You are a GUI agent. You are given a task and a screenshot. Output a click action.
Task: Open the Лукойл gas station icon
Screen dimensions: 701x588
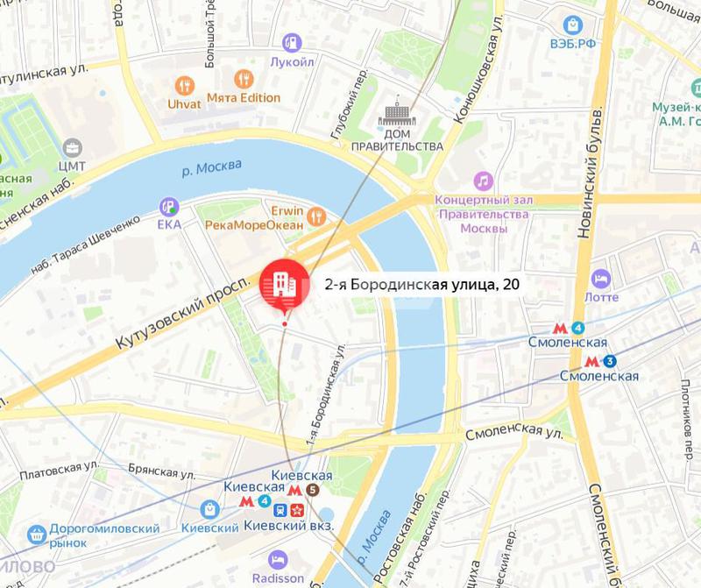tap(292, 43)
